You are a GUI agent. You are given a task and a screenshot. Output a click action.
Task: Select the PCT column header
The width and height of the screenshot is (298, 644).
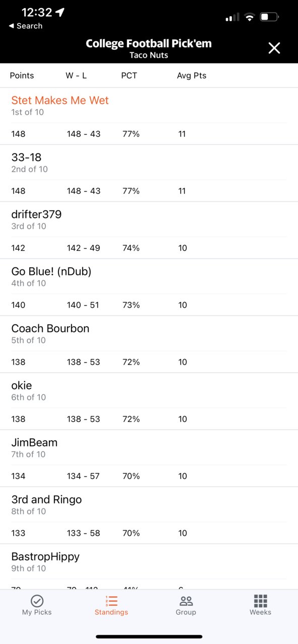pyautogui.click(x=129, y=76)
